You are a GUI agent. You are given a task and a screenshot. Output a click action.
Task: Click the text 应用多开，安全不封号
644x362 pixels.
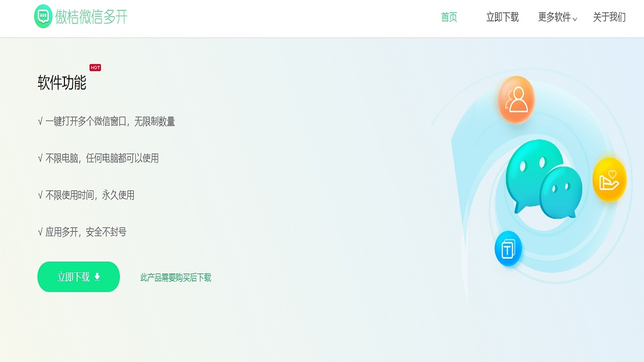tap(86, 232)
